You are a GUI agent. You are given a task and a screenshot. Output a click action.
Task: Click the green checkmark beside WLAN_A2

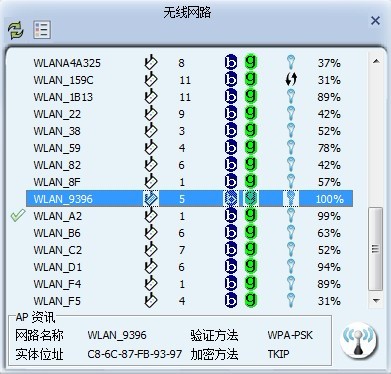point(18,215)
